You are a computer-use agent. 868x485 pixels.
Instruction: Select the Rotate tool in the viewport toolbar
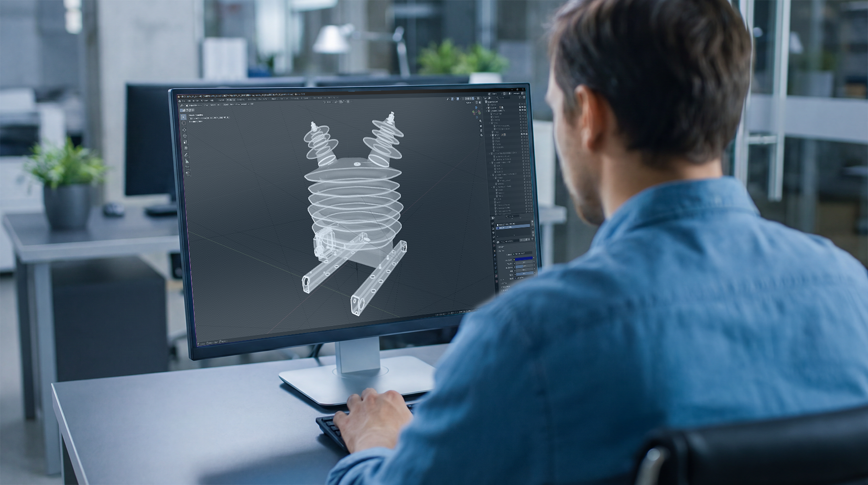click(x=185, y=136)
